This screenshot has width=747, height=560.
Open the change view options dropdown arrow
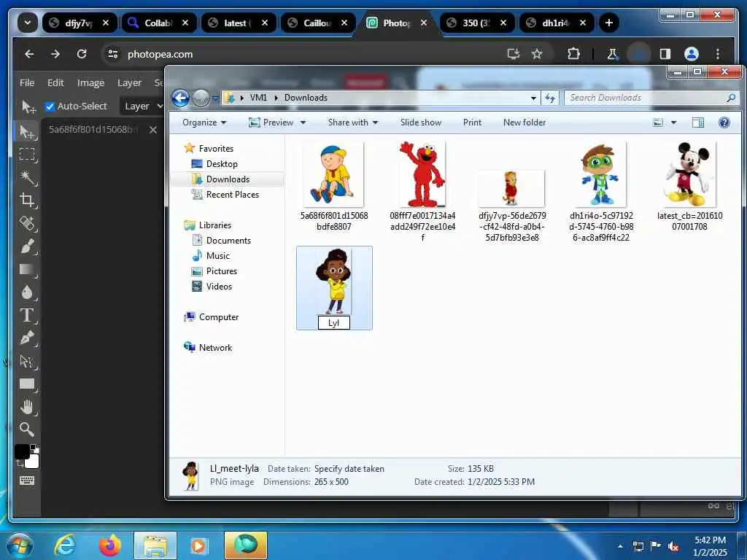pyautogui.click(x=673, y=122)
